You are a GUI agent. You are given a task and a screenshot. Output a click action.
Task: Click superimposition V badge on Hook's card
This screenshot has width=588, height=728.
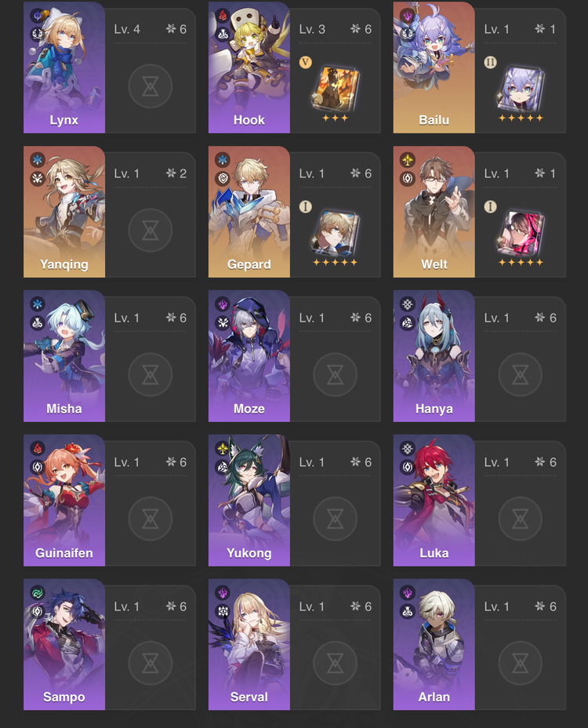306,62
